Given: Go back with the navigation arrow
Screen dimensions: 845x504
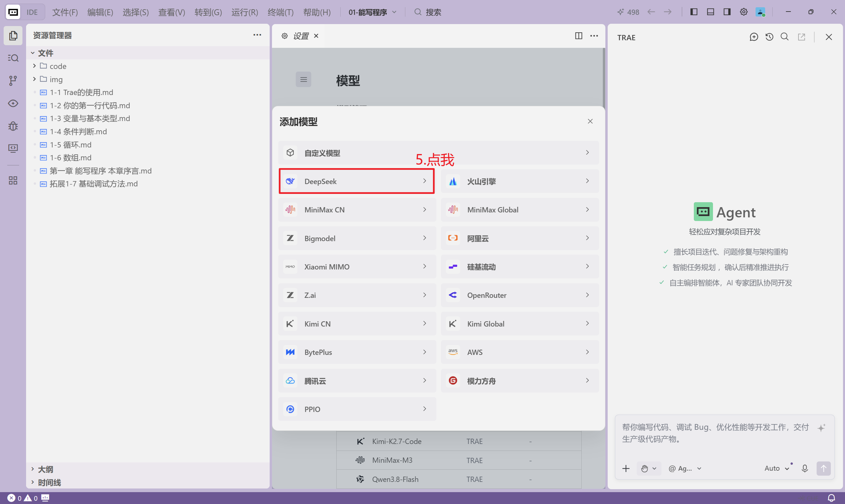Looking at the screenshot, I should pyautogui.click(x=651, y=12).
